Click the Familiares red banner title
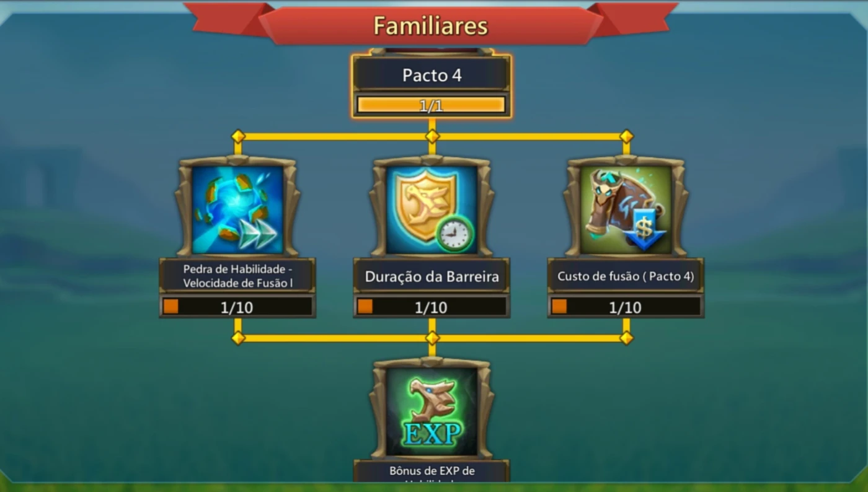The image size is (868, 492). 431,25
